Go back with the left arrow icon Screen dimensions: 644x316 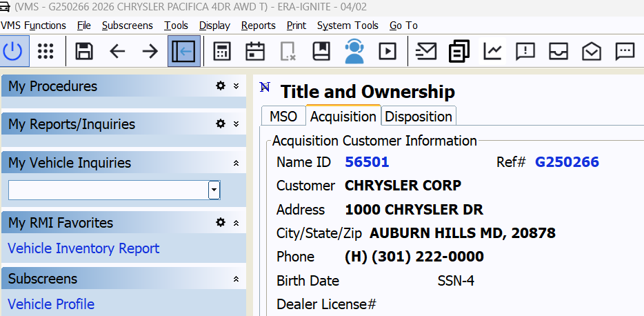pyautogui.click(x=117, y=51)
